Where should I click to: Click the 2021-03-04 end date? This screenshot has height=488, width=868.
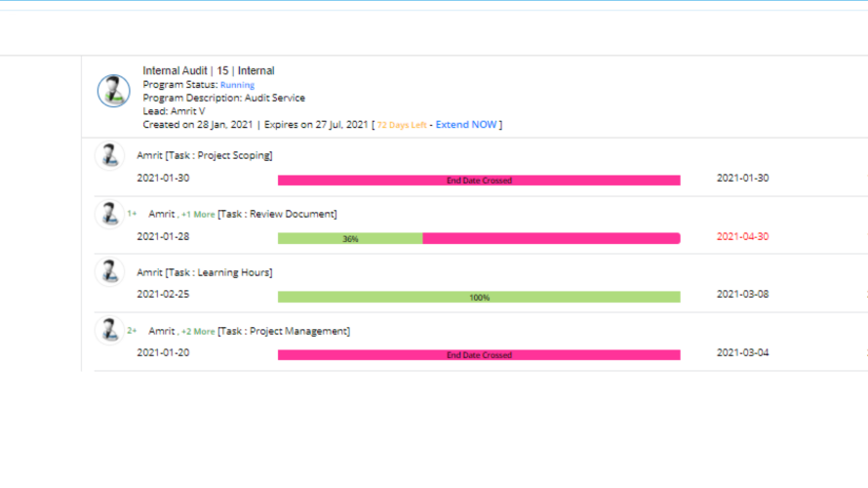coord(742,353)
